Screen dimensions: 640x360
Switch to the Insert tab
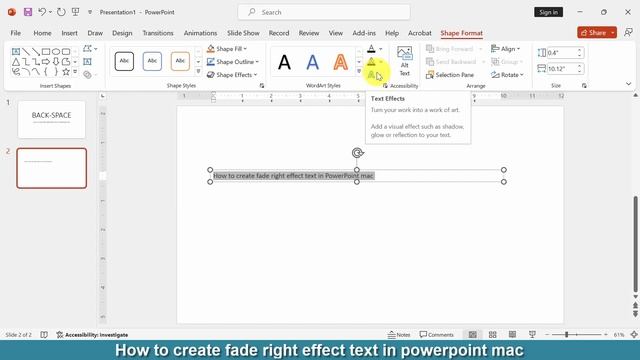[x=69, y=33]
